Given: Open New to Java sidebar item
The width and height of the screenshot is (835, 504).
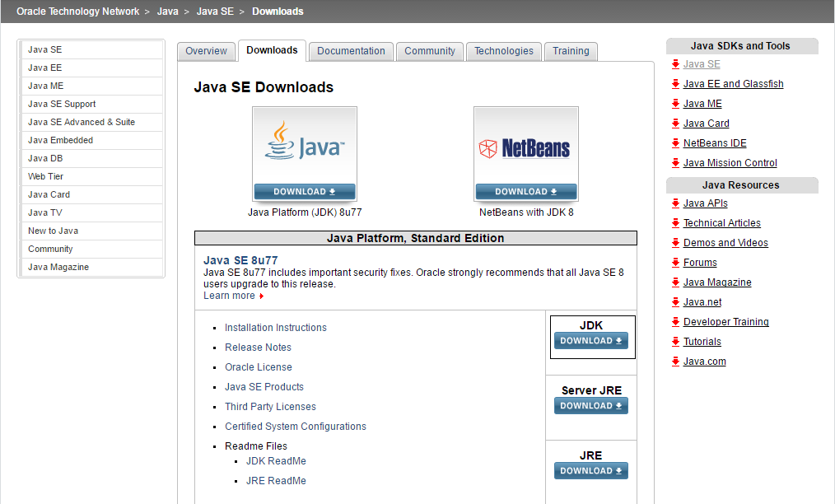Looking at the screenshot, I should [x=91, y=231].
